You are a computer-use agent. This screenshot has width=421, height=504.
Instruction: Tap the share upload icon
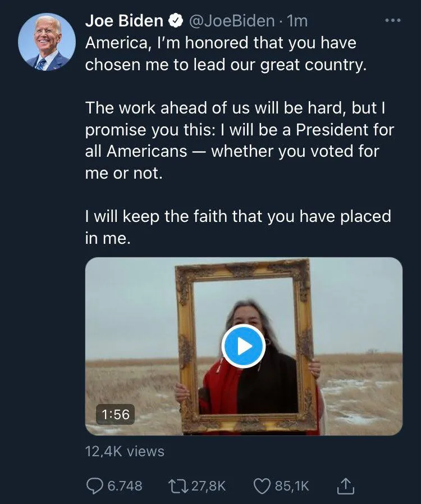[347, 485]
